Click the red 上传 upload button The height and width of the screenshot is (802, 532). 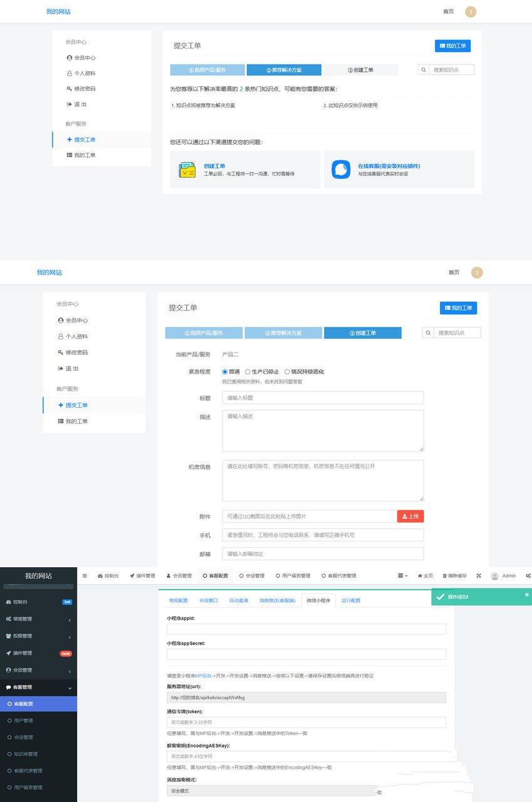pos(410,515)
